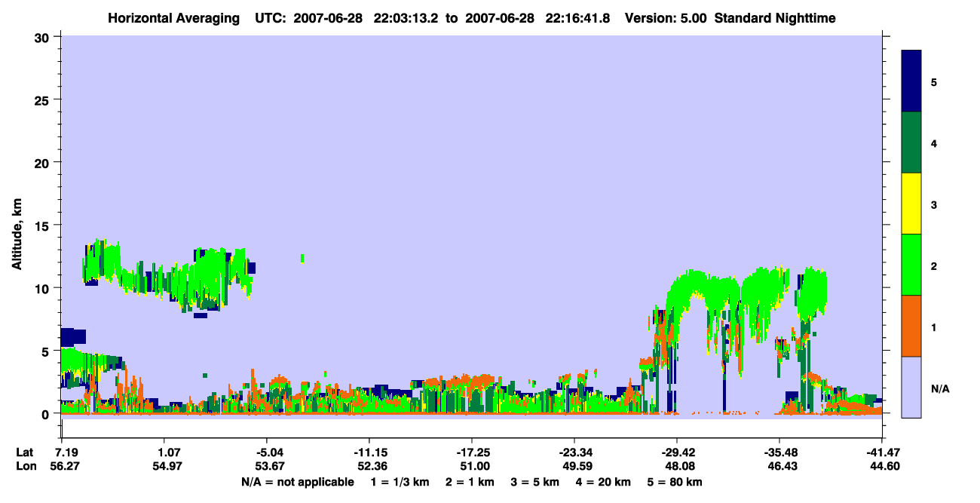Click the 'Lon' row label
Viewport: 980px width, 503px height.
[x=25, y=467]
